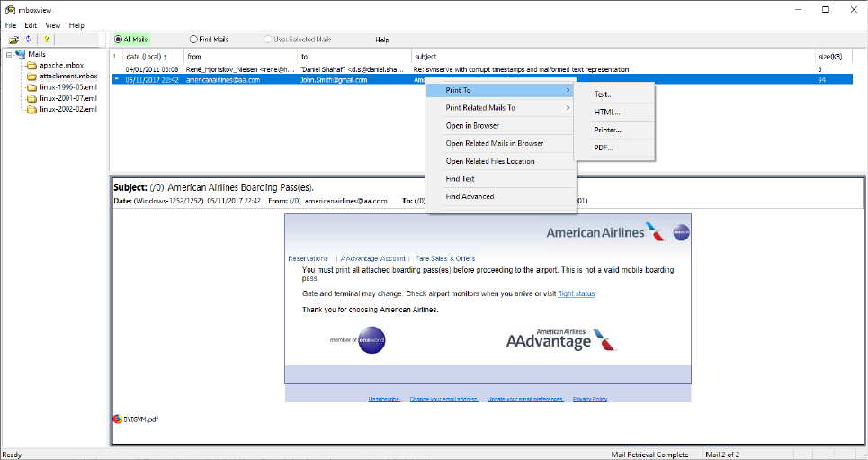Select the apache.mbox tree item

pyautogui.click(x=61, y=66)
